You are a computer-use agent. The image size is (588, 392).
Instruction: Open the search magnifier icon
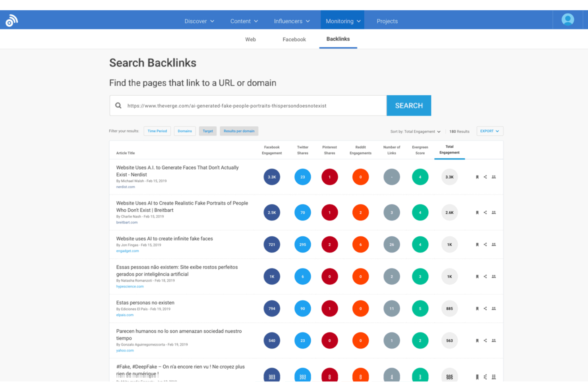click(x=118, y=105)
